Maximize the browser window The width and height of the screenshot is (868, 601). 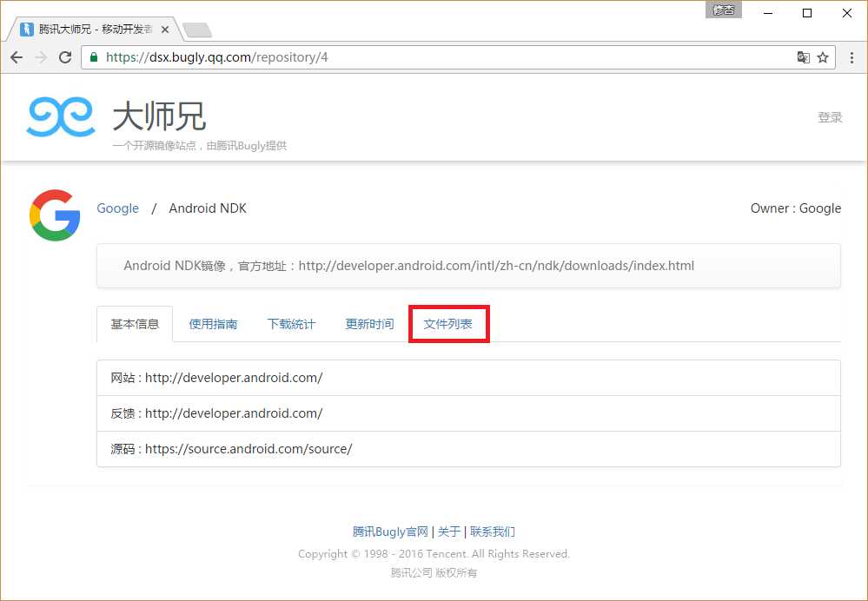click(x=807, y=13)
